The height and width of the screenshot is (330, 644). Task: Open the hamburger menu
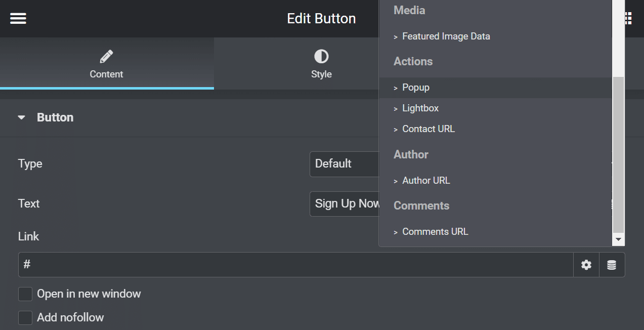click(18, 18)
